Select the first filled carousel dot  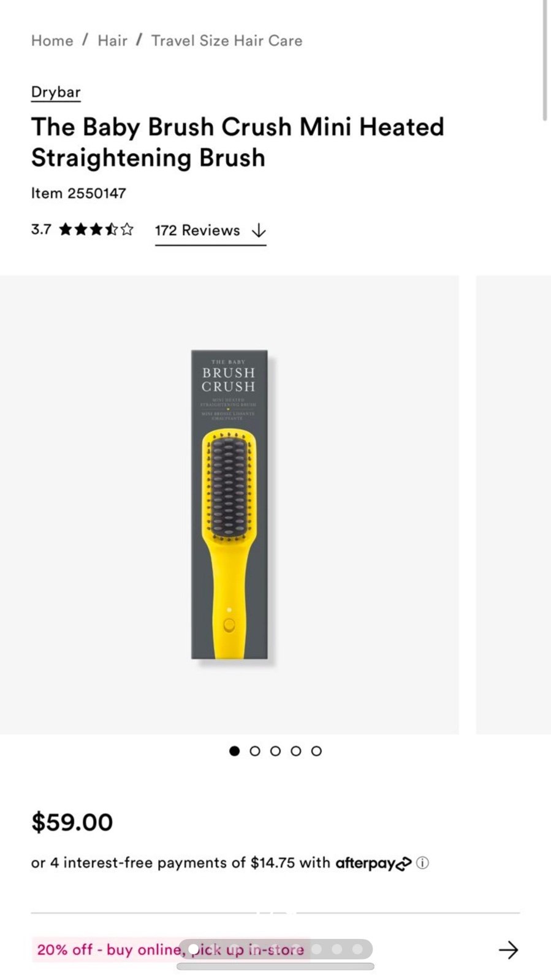coord(234,751)
